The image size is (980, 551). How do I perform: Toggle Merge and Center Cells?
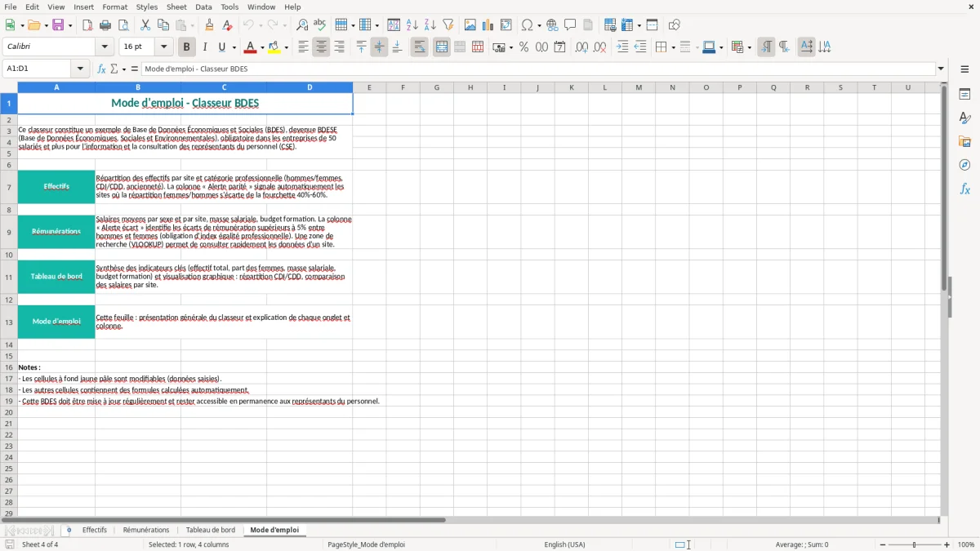[x=441, y=47]
